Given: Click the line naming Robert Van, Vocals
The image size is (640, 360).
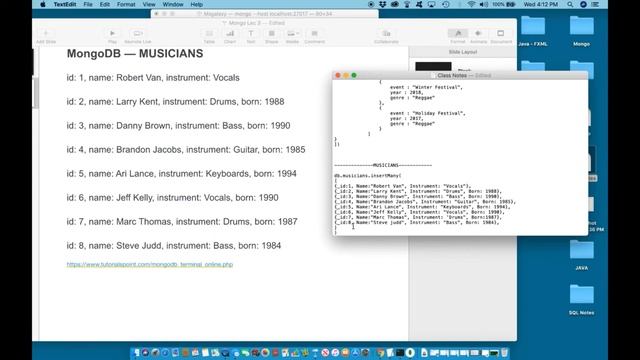Looking at the screenshot, I should coord(153,78).
